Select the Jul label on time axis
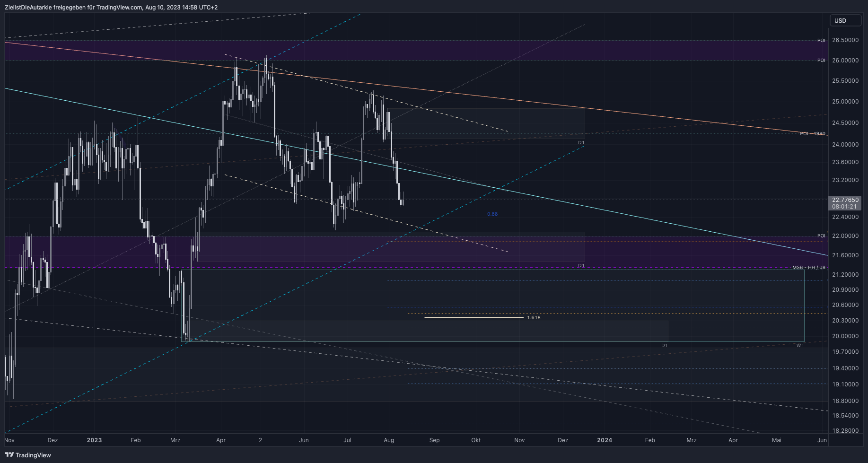The width and height of the screenshot is (868, 463). [347, 440]
